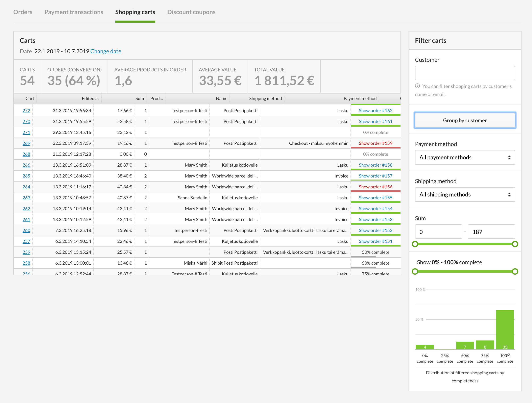532x403 pixels.
Task: Switch to Payment transactions tab
Action: (x=74, y=12)
